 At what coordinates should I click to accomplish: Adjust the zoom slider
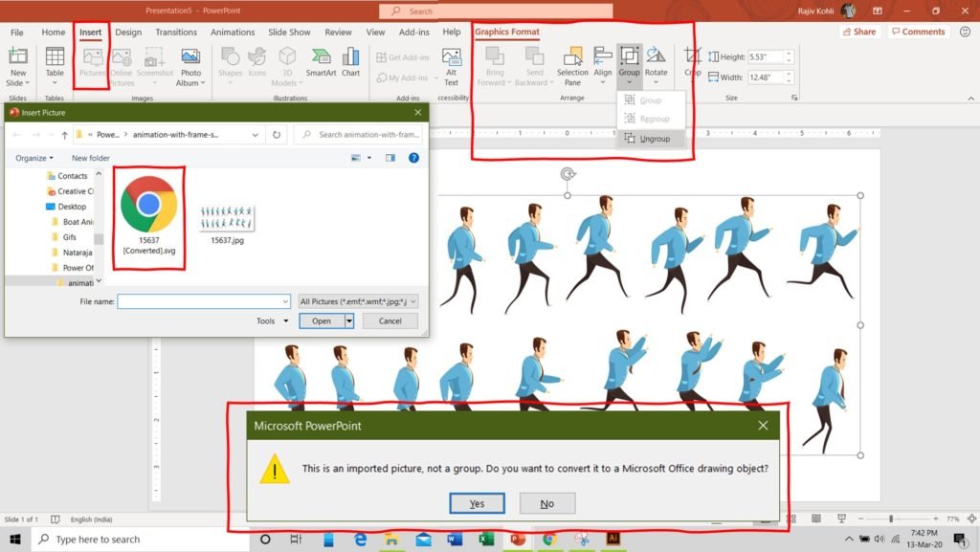click(x=891, y=519)
